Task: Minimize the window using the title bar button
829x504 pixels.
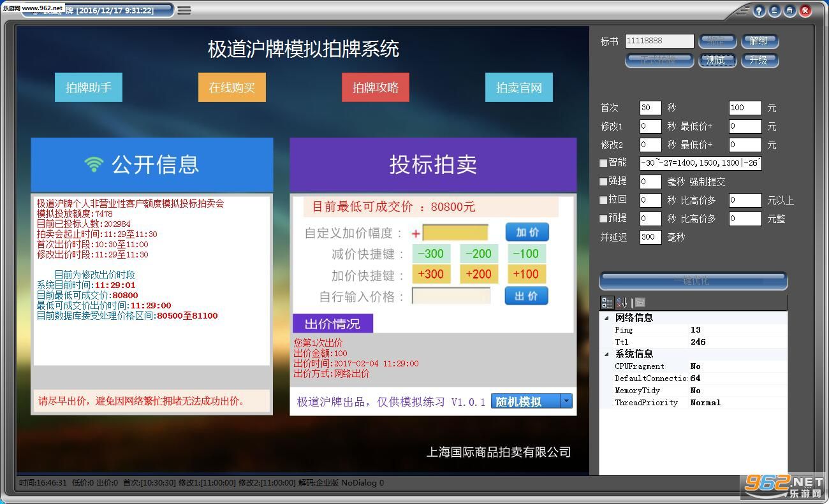Action: (x=774, y=11)
